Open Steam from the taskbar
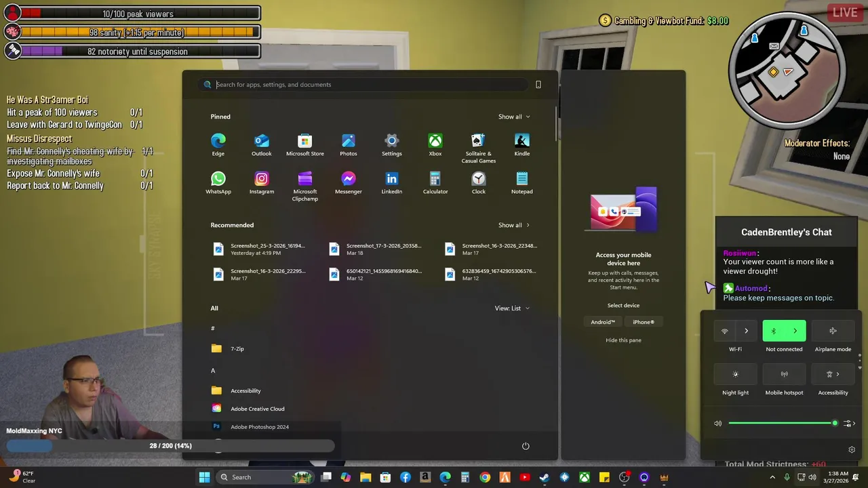This screenshot has width=868, height=488. 544,477
